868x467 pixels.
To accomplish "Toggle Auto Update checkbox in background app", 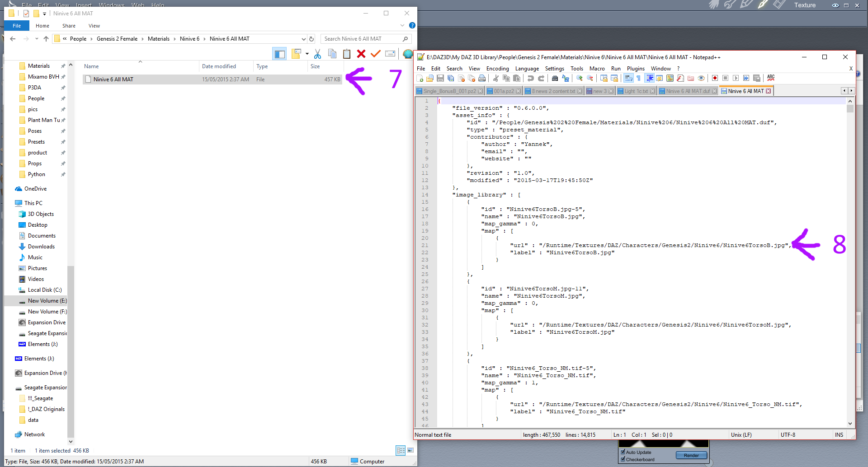I will [623, 452].
